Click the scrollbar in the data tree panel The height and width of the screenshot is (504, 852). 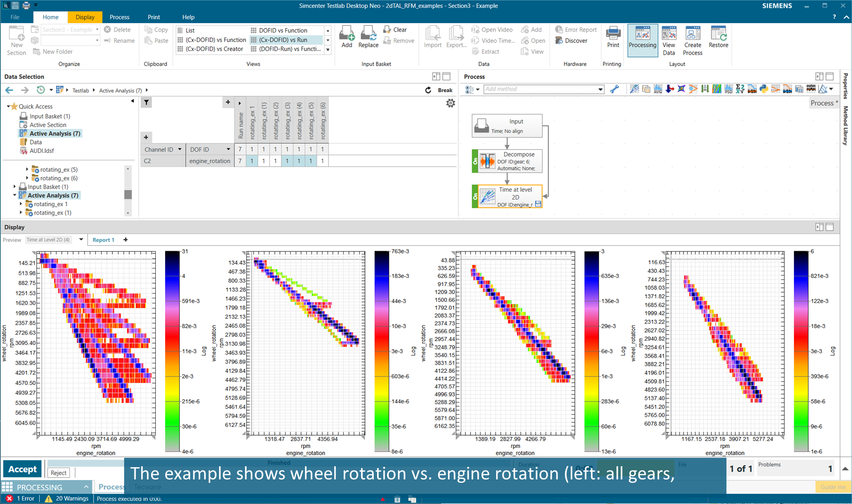click(x=128, y=194)
